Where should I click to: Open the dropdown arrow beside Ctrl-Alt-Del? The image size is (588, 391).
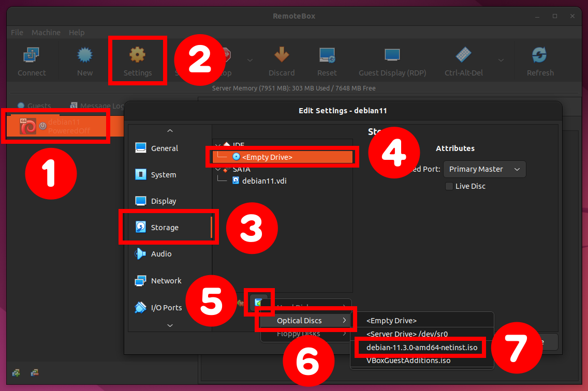(501, 61)
